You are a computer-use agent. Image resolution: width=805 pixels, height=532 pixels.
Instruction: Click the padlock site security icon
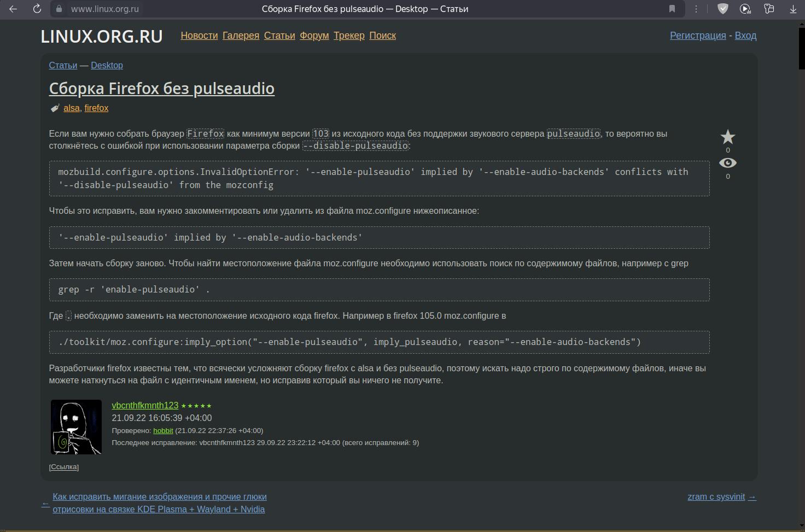60,9
